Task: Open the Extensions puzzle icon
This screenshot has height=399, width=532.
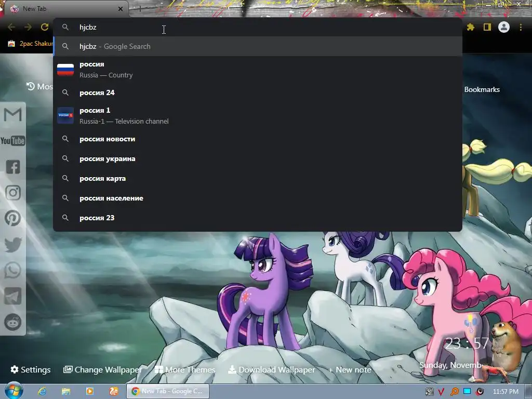Action: [x=471, y=27]
